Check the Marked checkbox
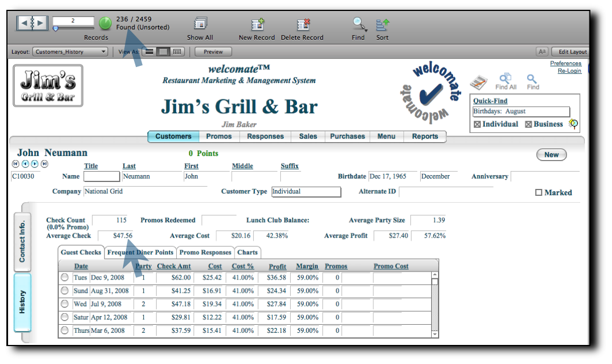 (539, 193)
